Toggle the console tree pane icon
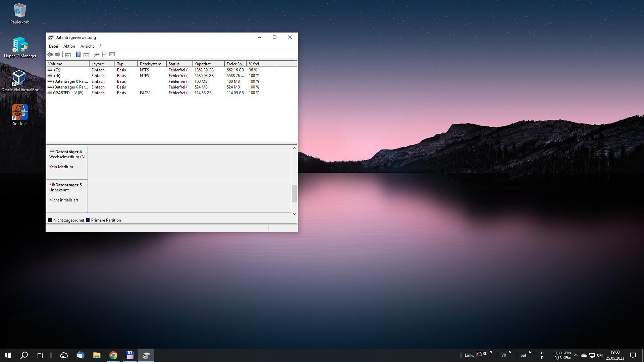Viewport: 644px width, 362px height. point(68,54)
